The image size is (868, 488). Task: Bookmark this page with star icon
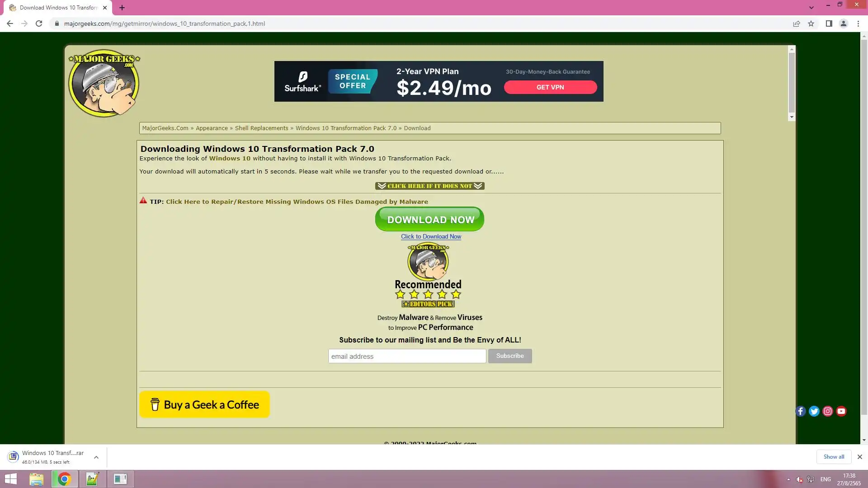coord(811,23)
